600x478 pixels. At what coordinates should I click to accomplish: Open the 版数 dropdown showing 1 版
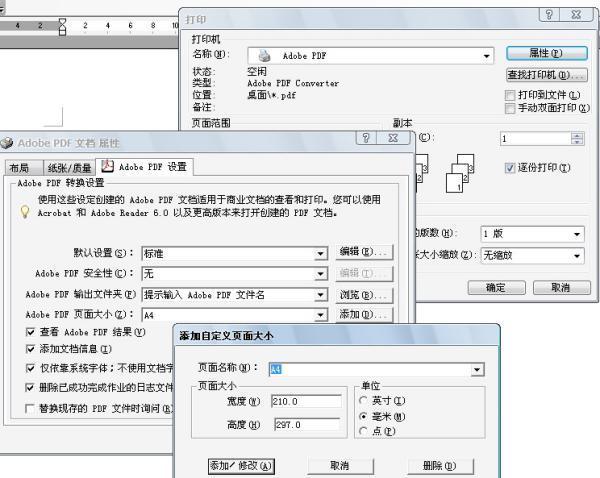click(577, 234)
